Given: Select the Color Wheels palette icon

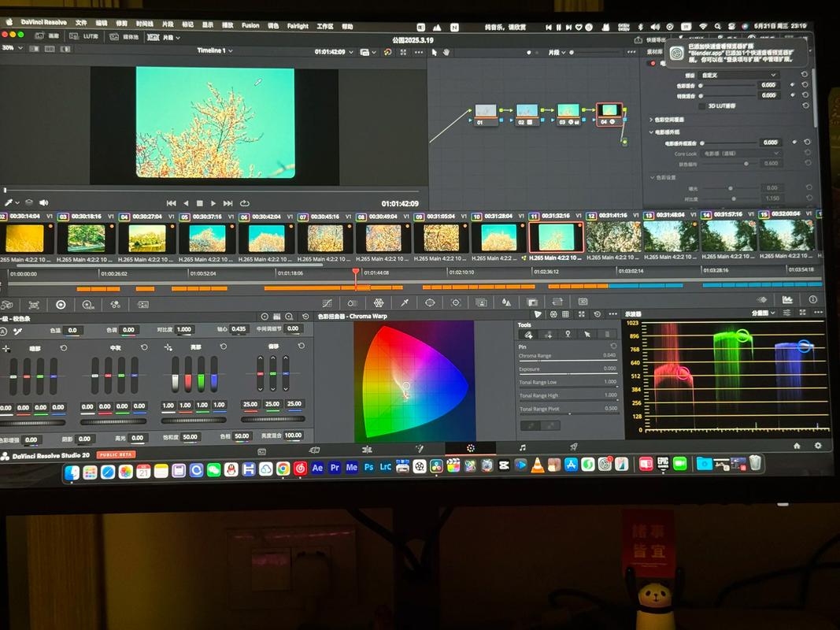Looking at the screenshot, I should pyautogui.click(x=61, y=305).
